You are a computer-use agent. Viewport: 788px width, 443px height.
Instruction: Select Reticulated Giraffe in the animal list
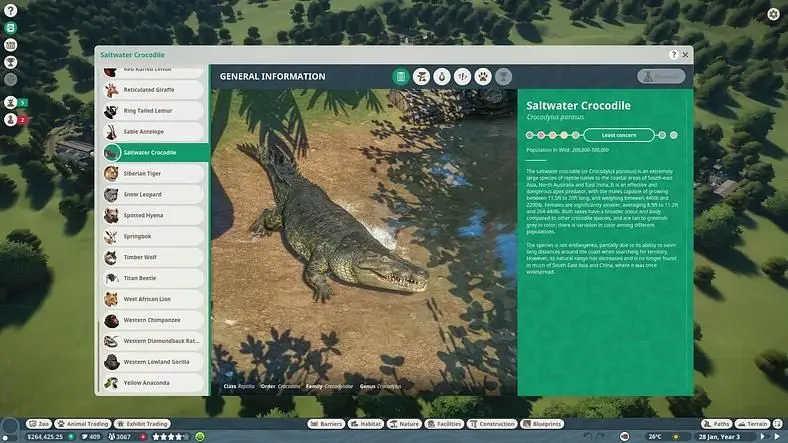[x=153, y=89]
